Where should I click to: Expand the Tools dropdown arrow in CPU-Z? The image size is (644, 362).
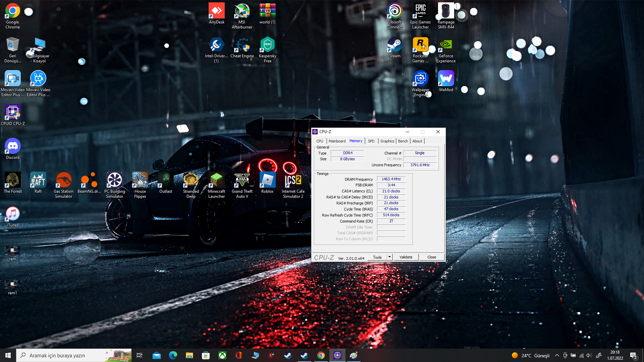tap(389, 257)
